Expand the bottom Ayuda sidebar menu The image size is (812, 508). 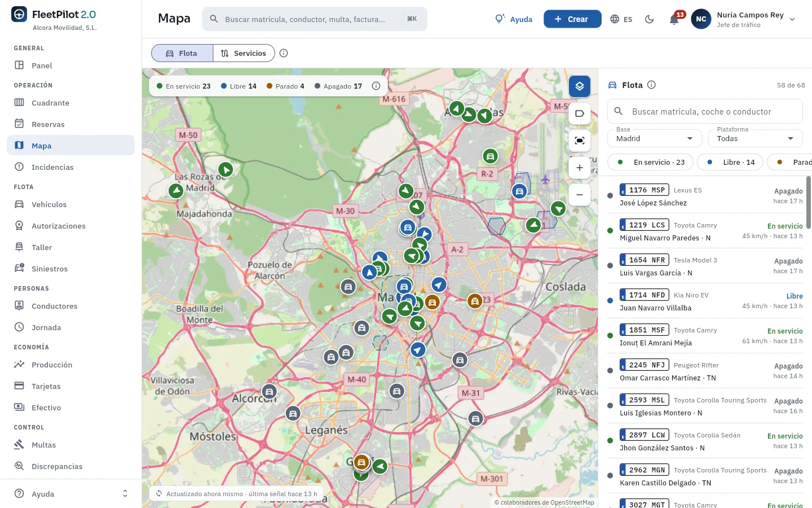[71, 494]
